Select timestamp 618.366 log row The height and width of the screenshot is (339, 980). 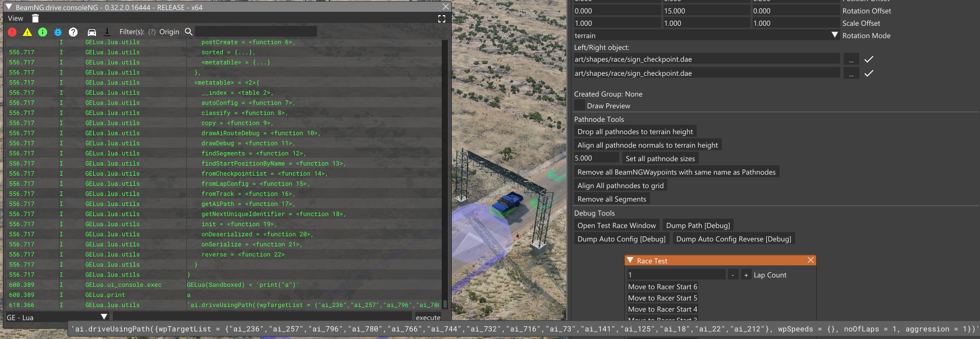point(223,305)
